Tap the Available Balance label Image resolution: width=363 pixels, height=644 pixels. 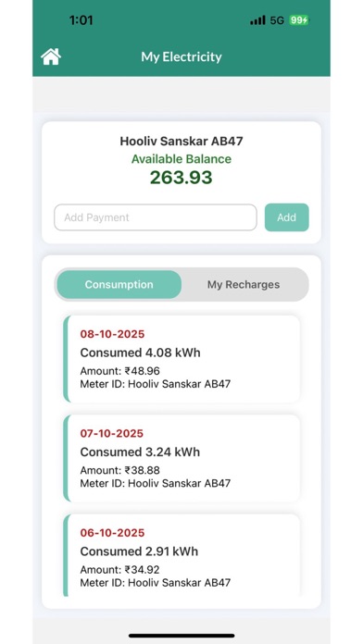[x=181, y=159]
